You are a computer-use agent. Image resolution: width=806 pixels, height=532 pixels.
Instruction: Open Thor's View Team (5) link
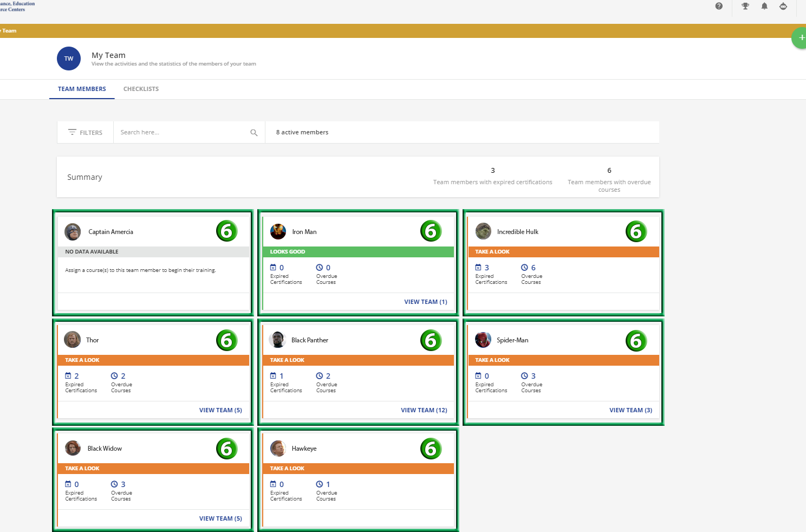click(x=220, y=410)
